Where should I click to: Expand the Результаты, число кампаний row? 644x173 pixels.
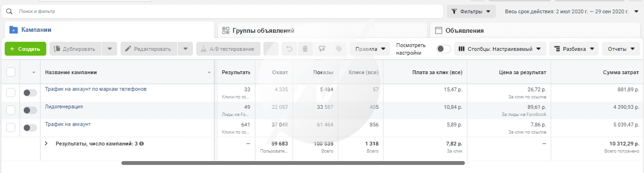pyautogui.click(x=46, y=143)
